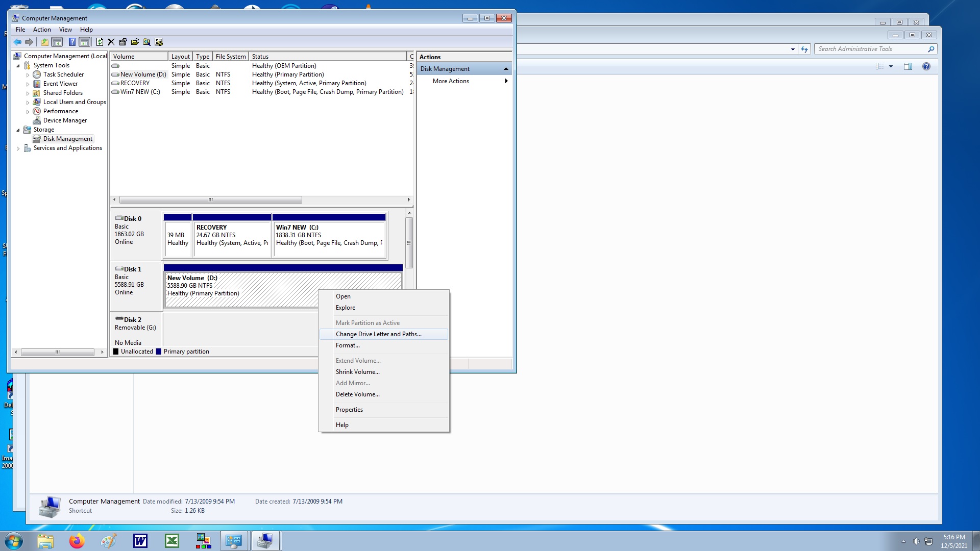This screenshot has height=551, width=980.
Task: Choose Format from context menu
Action: [x=384, y=345]
